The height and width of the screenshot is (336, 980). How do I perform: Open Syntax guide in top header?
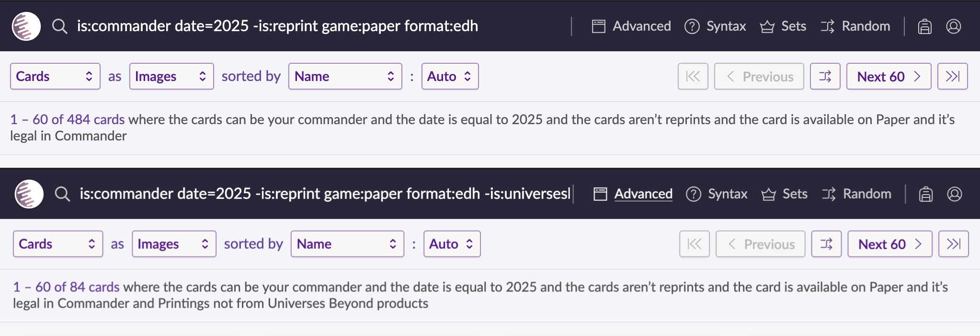[715, 26]
